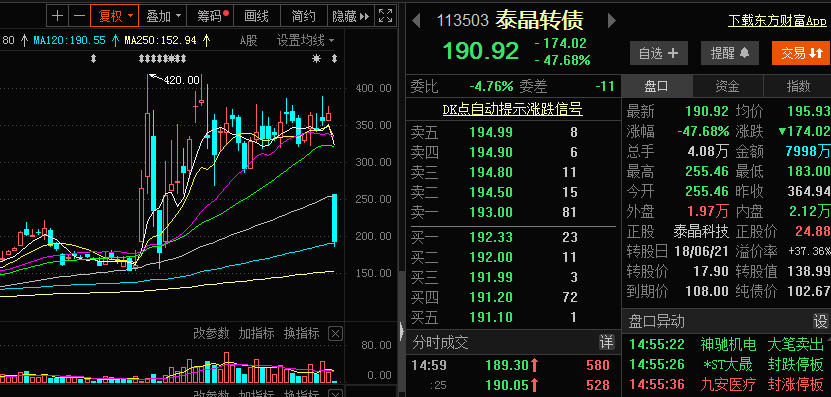Image resolution: width=831 pixels, height=397 pixels.
Task: Open 详 details for 分时成交
Action: [606, 342]
